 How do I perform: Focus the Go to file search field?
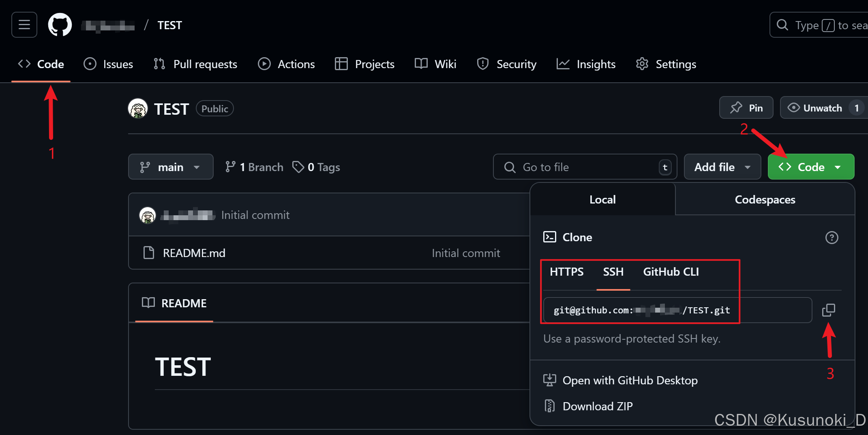[x=585, y=167]
